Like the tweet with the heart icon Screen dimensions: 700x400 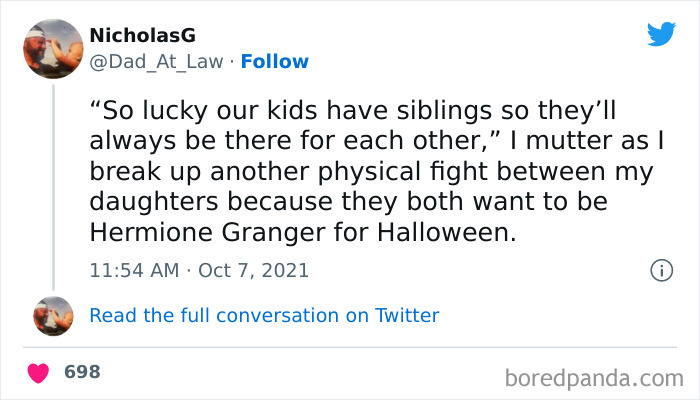[x=39, y=372]
